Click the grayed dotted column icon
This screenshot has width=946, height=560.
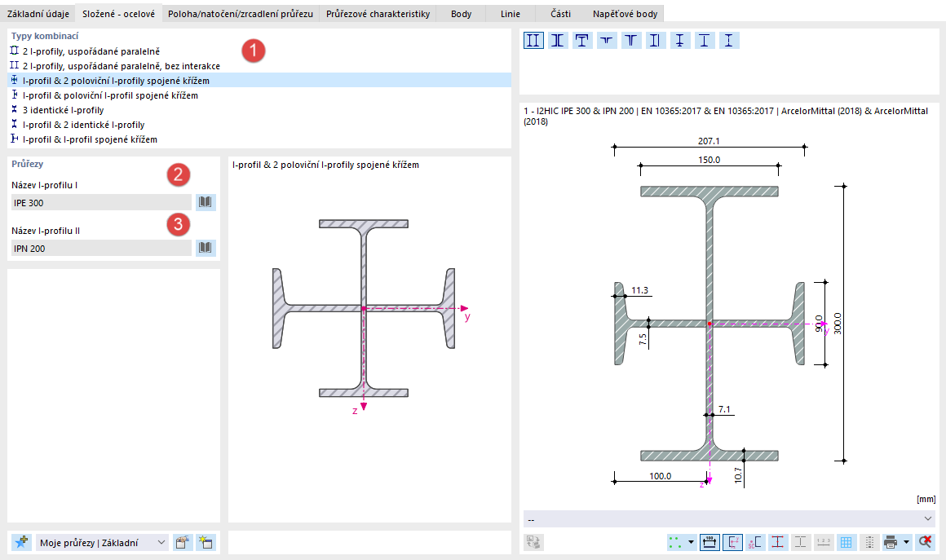(x=869, y=542)
